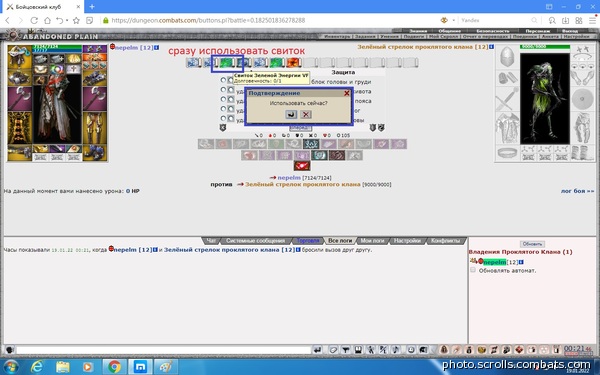The height and width of the screenshot is (375, 600).
Task: Close the Подтверждение dialog
Action: (347, 93)
